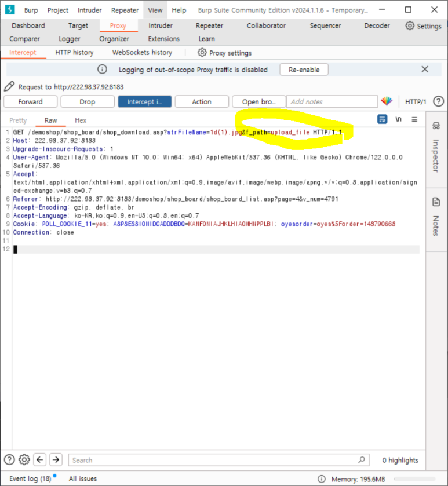Open search settings gear at bottom

[24, 460]
